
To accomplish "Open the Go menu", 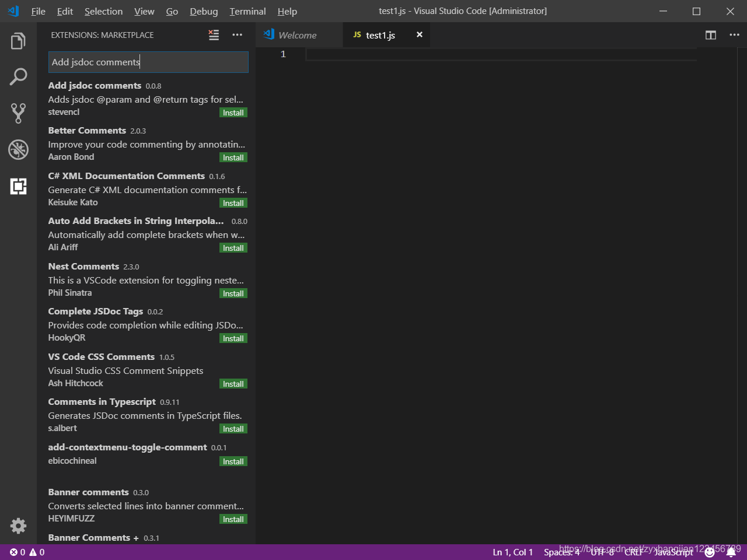I will click(172, 11).
